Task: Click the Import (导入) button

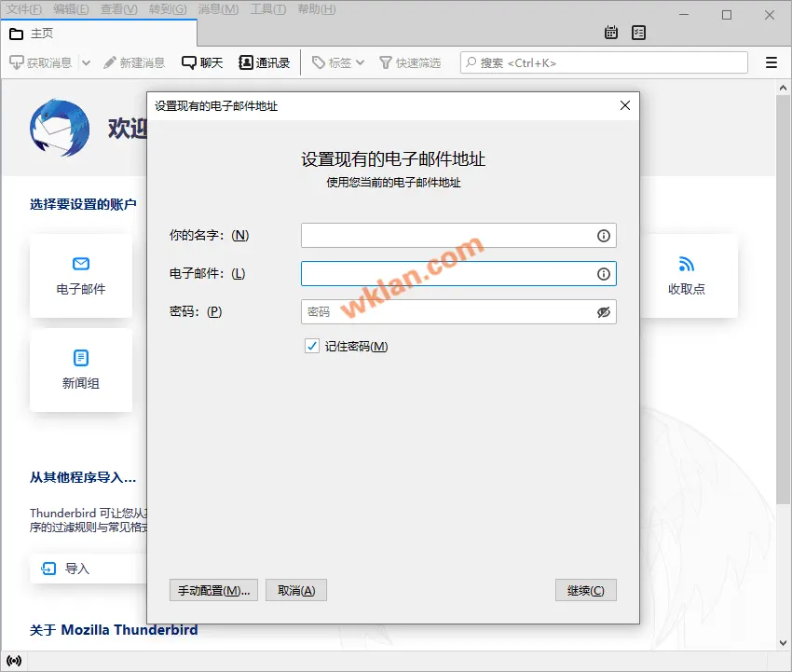Action: click(x=89, y=569)
